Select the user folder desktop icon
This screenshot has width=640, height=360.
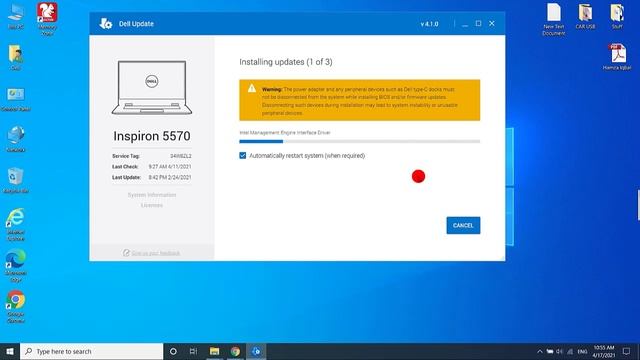[16, 57]
